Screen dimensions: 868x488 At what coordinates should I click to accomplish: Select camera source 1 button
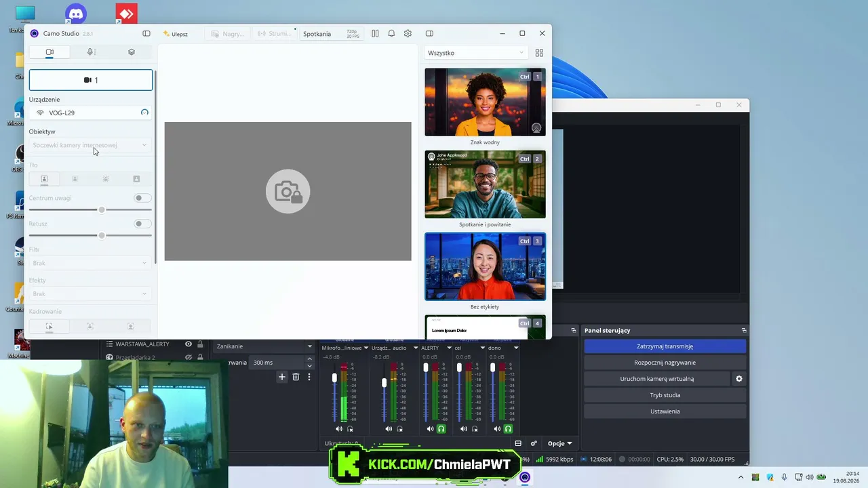91,80
